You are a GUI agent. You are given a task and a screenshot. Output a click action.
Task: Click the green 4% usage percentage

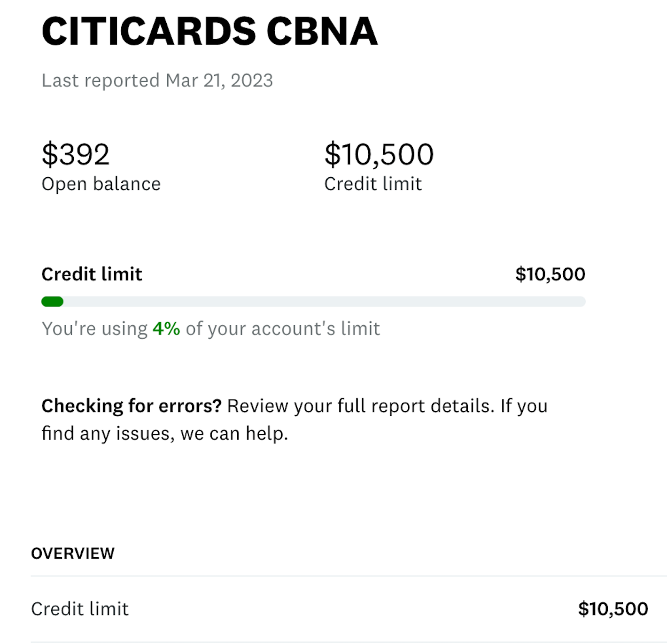(166, 329)
